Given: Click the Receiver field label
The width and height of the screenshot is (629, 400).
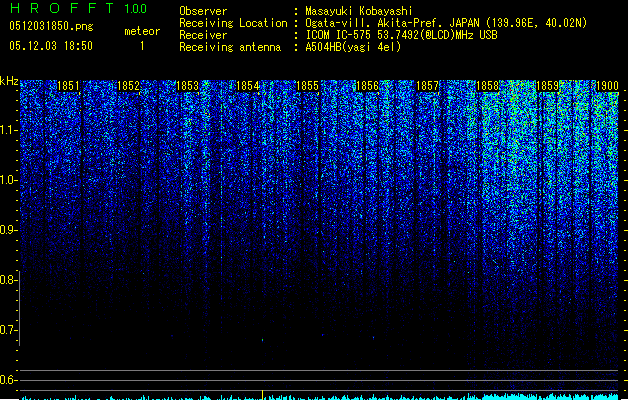Looking at the screenshot, I should pyautogui.click(x=203, y=35).
